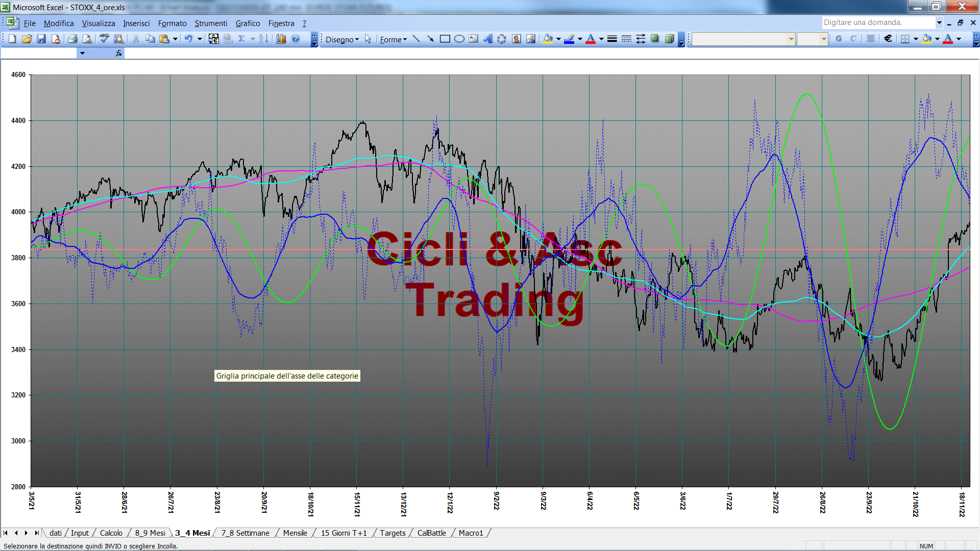Image resolution: width=980 pixels, height=551 pixels.
Task: Switch to the 8_9 Mesi sheet tab
Action: coord(150,533)
